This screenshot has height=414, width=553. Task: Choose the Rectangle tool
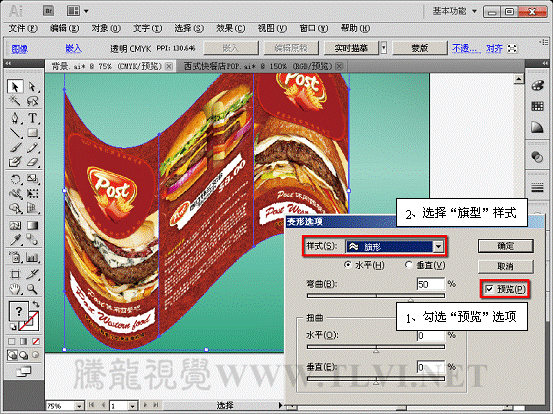[x=32, y=133]
